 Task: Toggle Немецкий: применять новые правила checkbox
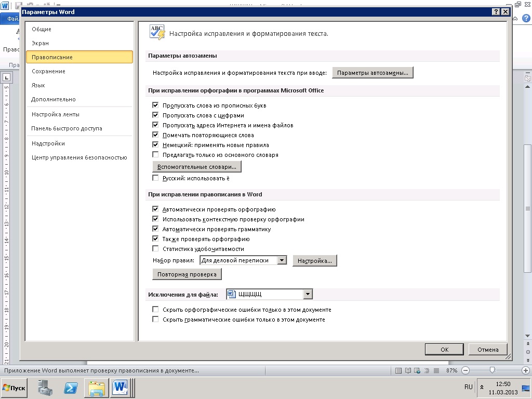[x=155, y=144]
